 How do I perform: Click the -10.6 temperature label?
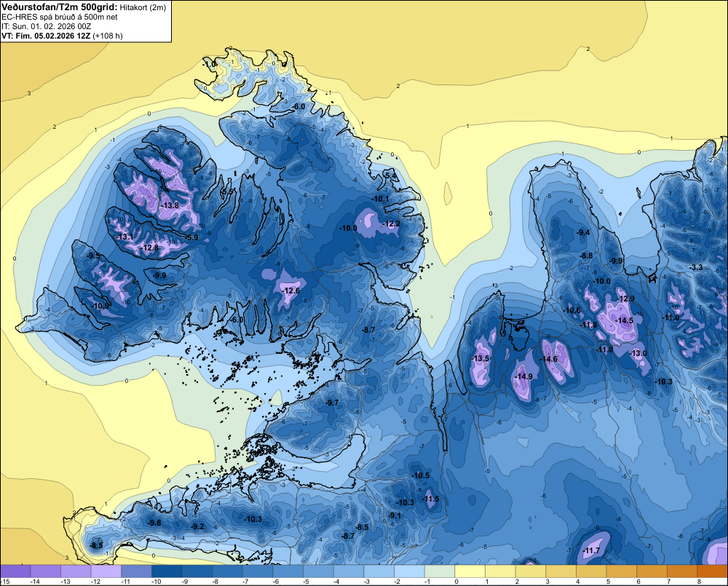pos(572,310)
